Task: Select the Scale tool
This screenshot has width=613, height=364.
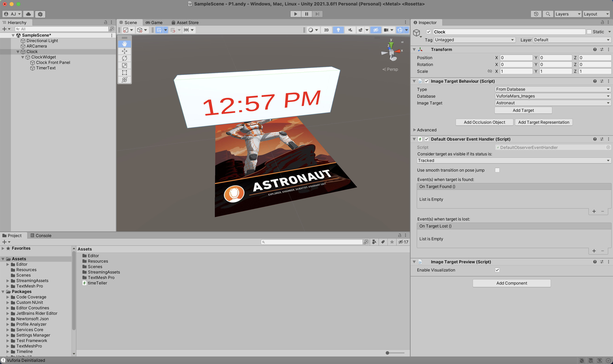Action: (125, 65)
